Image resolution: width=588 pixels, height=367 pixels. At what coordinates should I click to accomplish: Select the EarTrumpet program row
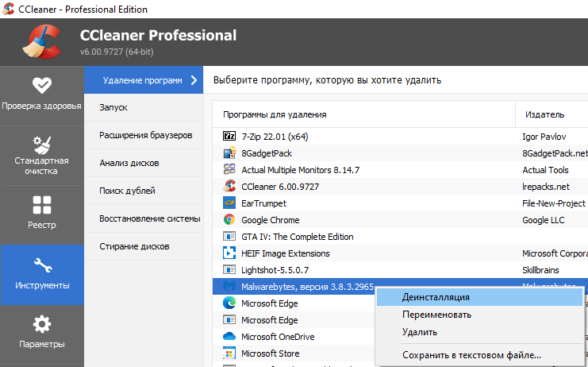tap(400, 203)
